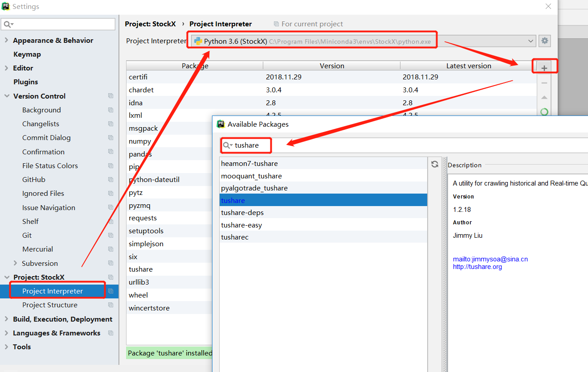Select tushare-easy package

(323, 225)
